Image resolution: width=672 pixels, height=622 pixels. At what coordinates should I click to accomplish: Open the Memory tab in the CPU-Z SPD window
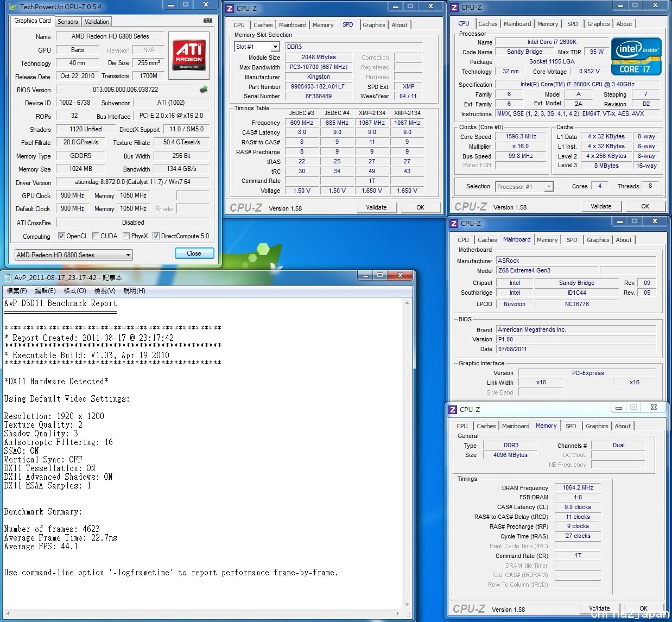pos(323,25)
